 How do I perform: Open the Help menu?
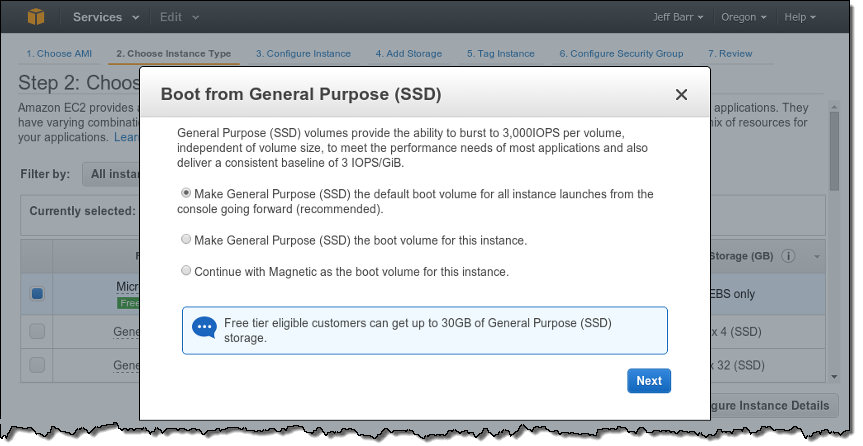point(801,18)
